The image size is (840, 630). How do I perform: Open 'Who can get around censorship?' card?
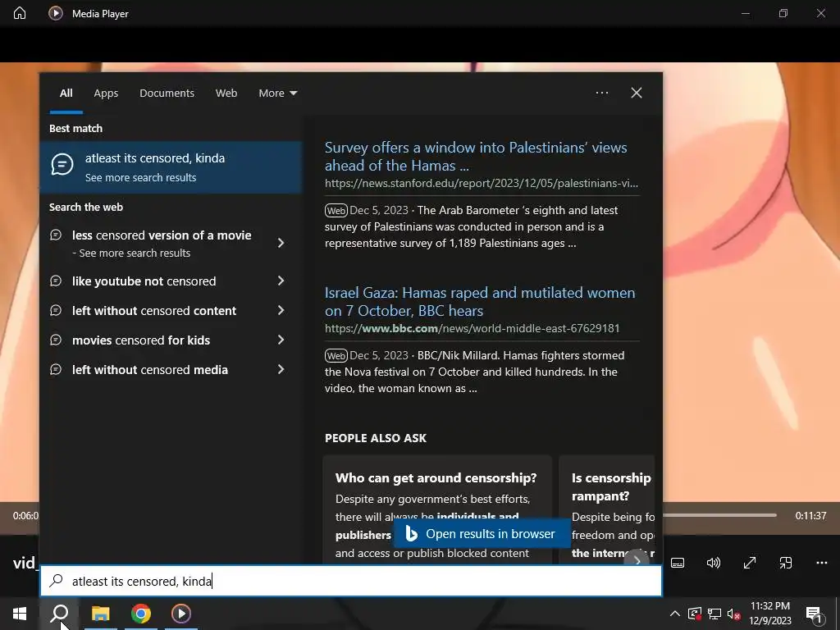click(437, 509)
